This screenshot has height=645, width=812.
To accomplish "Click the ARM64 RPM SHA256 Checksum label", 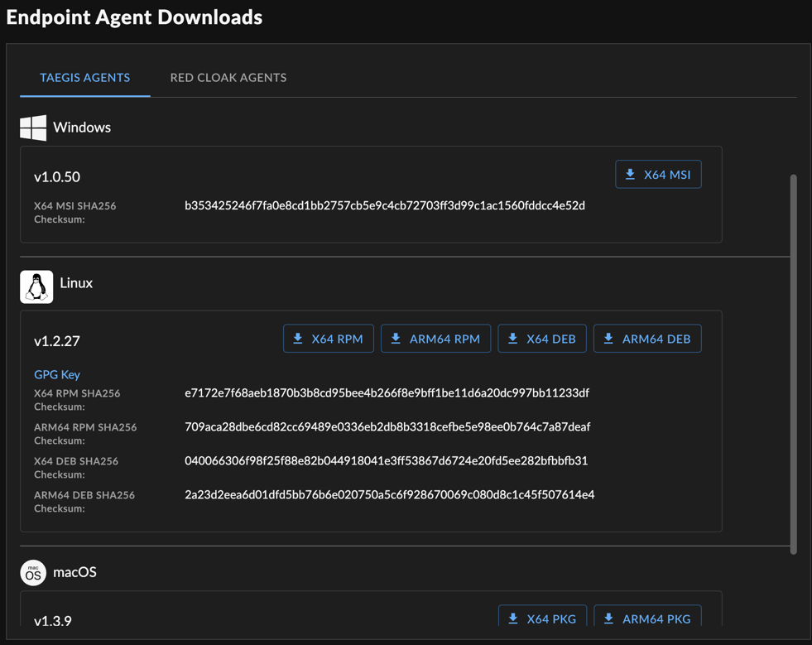I will tap(85, 434).
